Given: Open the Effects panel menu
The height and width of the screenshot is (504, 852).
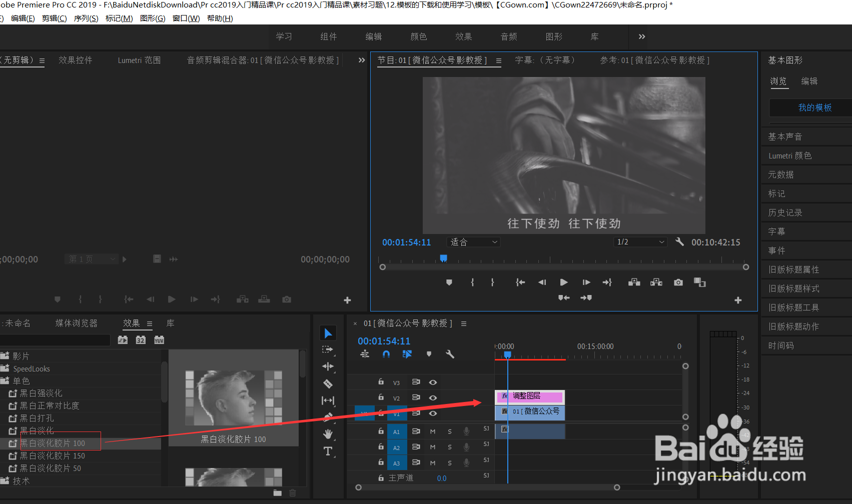Looking at the screenshot, I should click(149, 323).
